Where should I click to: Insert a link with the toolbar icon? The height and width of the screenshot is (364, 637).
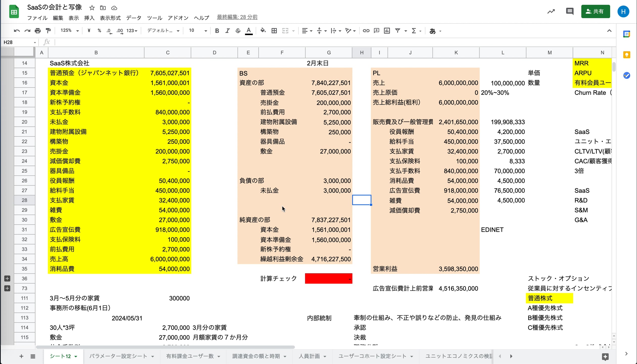click(366, 31)
